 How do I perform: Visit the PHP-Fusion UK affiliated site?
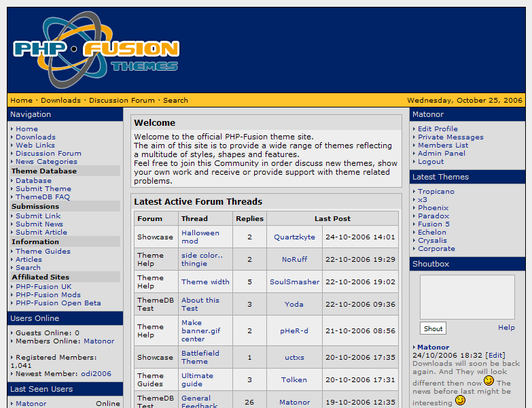pos(43,286)
